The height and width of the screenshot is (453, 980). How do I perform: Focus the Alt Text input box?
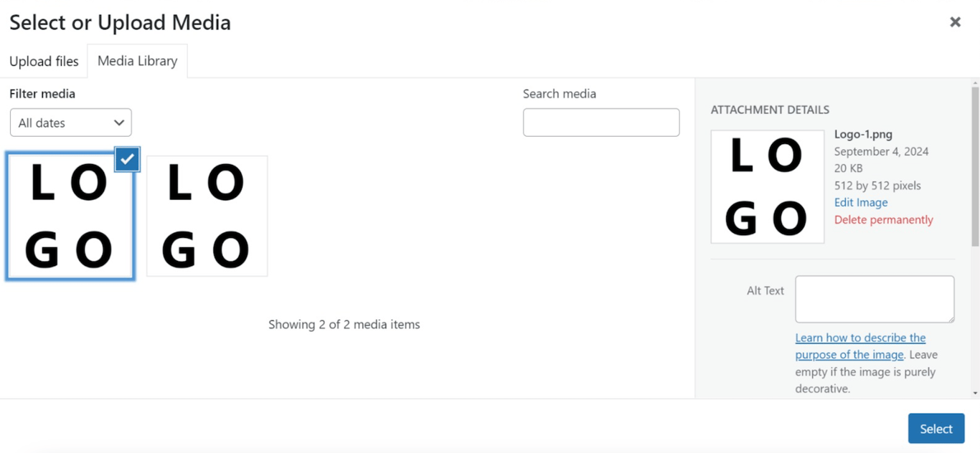(874, 299)
